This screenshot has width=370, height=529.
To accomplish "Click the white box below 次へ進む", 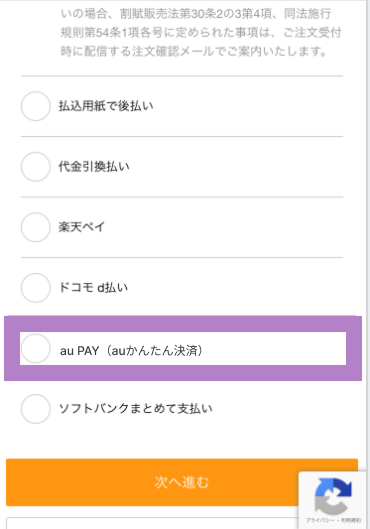I will point(152,523).
